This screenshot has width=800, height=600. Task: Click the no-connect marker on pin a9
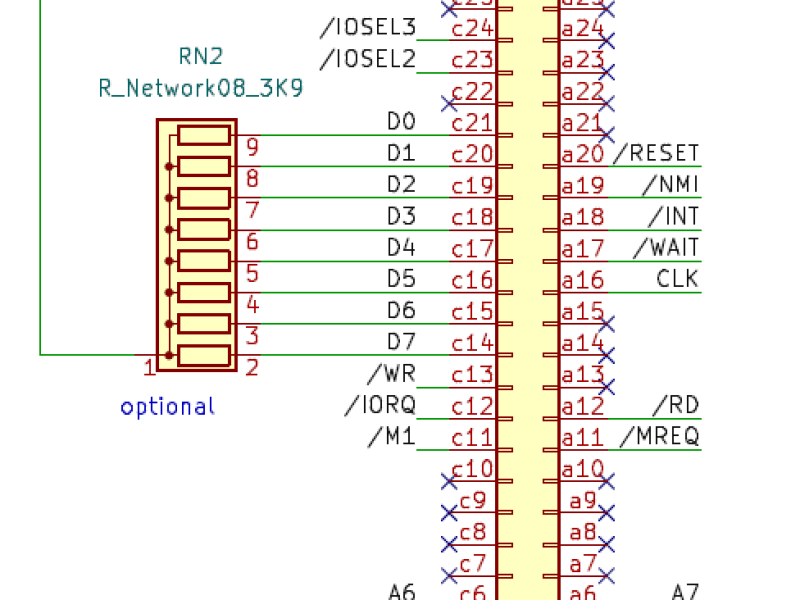607,513
